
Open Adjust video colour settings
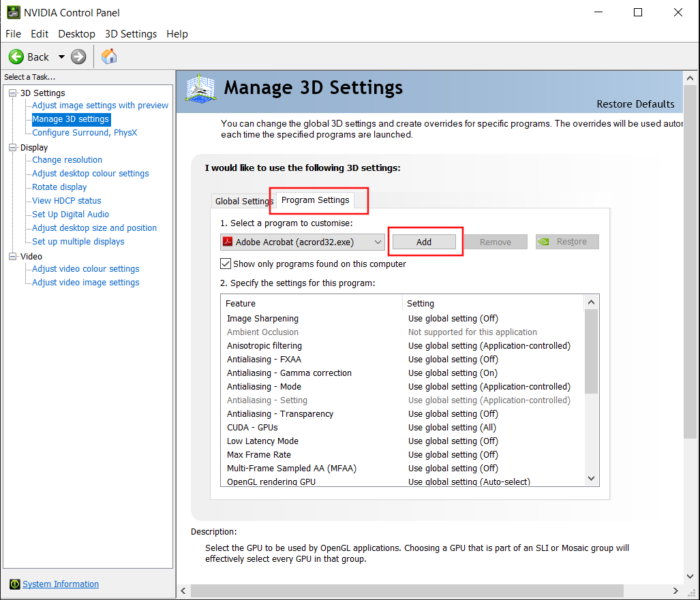pyautogui.click(x=86, y=268)
